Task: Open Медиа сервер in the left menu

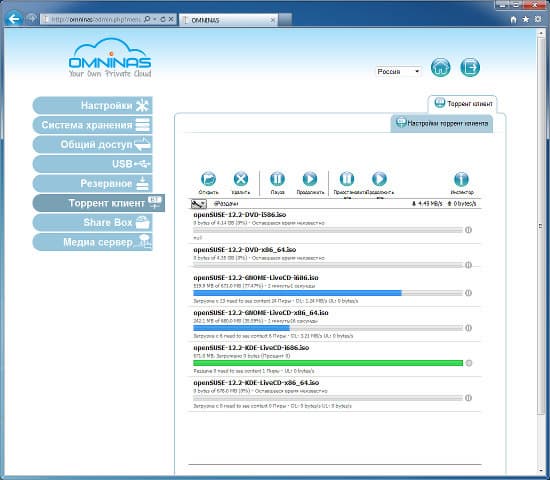Action: click(92, 242)
